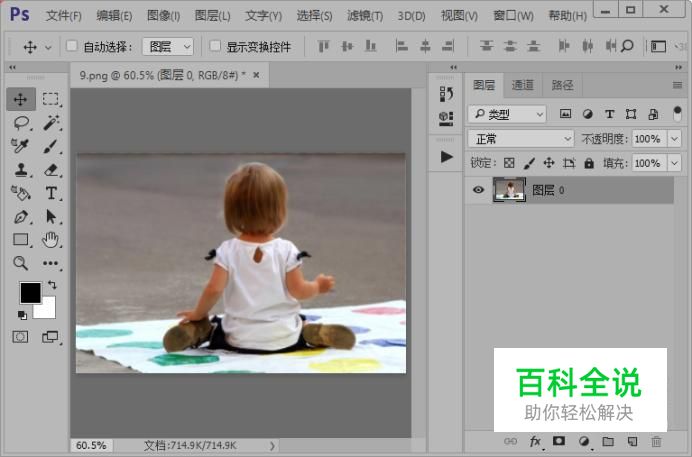The height and width of the screenshot is (457, 692).
Task: Expand the status bar info arrow
Action: click(272, 446)
